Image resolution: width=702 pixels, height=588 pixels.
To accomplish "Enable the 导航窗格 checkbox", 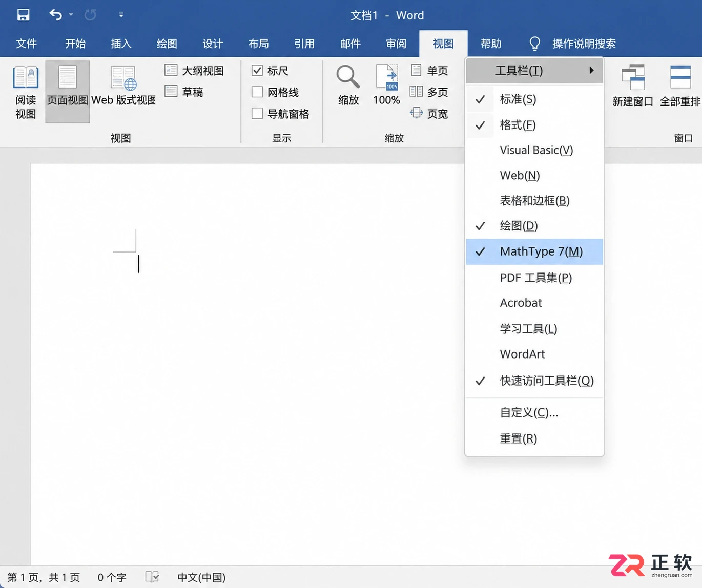I will [x=257, y=113].
